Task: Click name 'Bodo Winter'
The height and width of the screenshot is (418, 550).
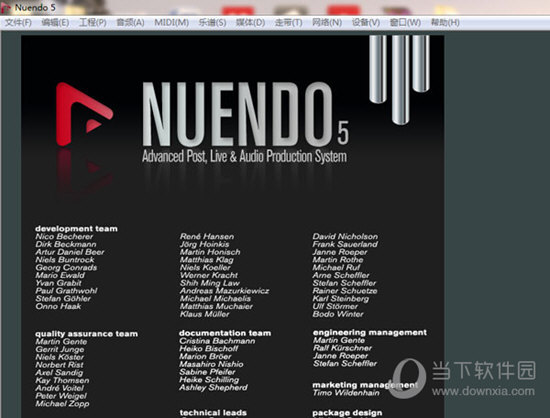Action: (x=338, y=314)
